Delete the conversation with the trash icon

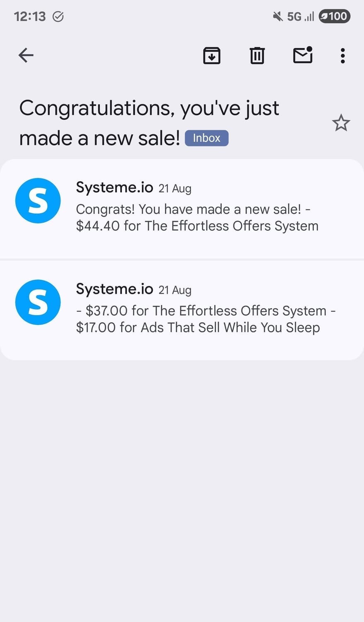(257, 56)
